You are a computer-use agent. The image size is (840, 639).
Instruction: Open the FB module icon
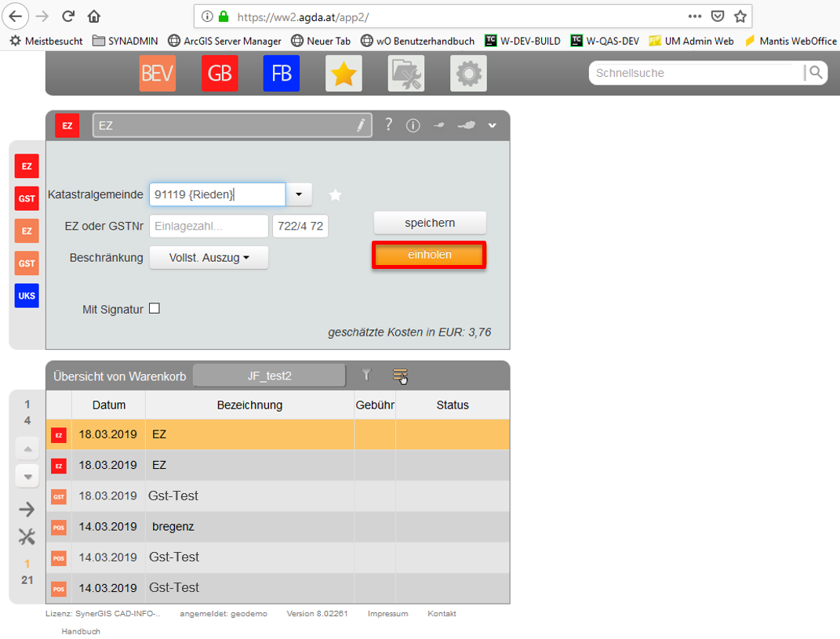coord(281,73)
